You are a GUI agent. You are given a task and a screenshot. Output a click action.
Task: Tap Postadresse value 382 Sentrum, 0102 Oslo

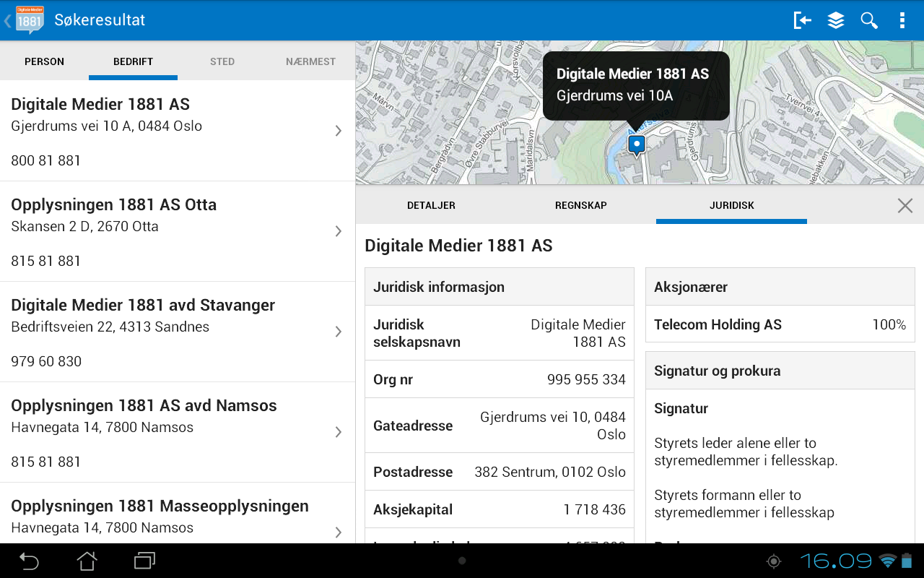click(550, 472)
